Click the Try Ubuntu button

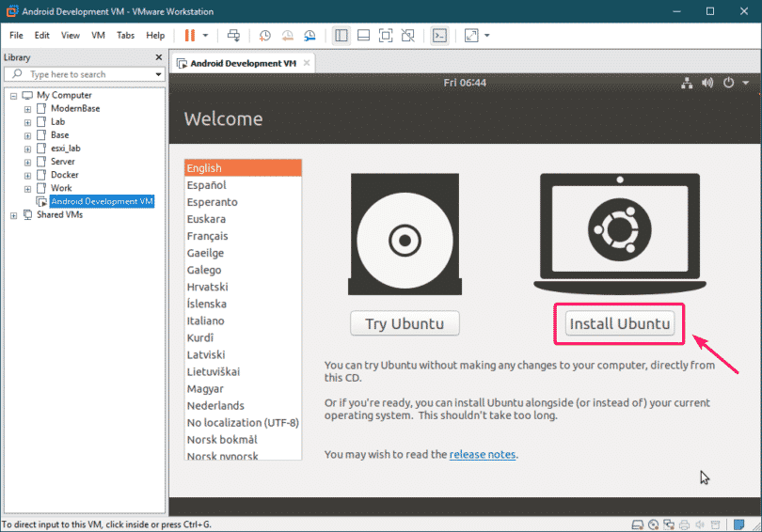[x=405, y=323]
